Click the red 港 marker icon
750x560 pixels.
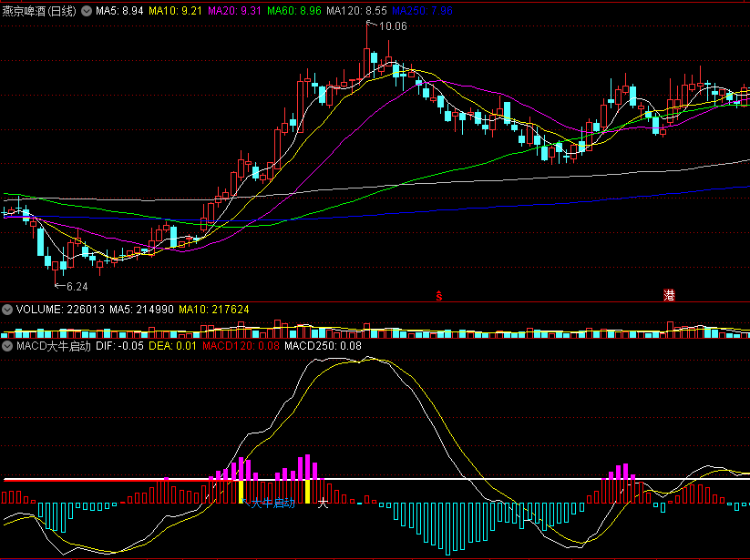pos(669,295)
